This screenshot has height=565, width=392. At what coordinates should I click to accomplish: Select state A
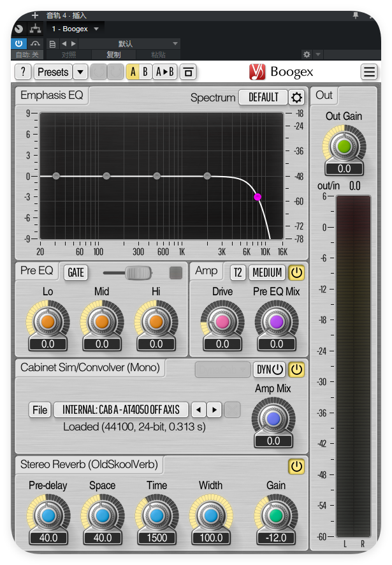pyautogui.click(x=133, y=71)
